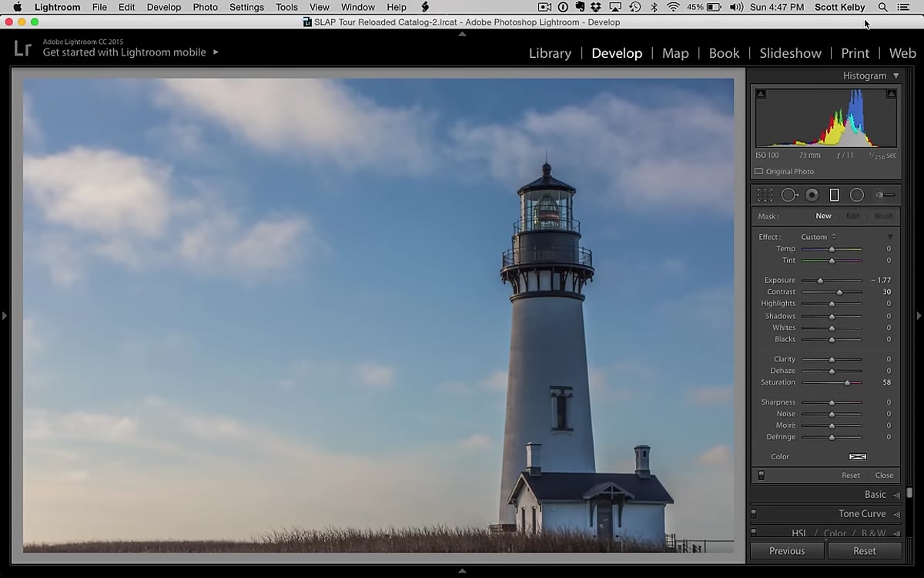Collapse the Histogram panel
Image resolution: width=924 pixels, height=578 pixels.
[x=896, y=76]
